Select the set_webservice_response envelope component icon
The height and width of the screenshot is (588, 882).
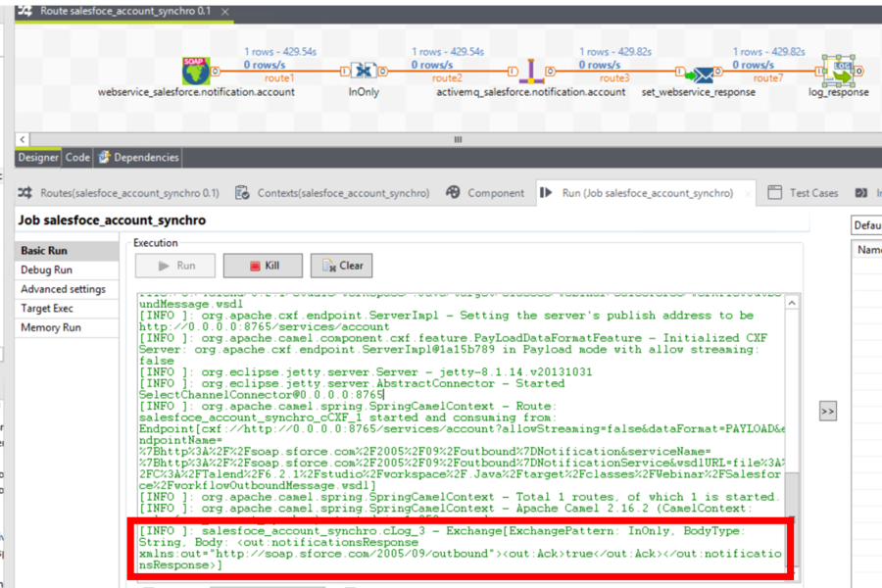(698, 73)
